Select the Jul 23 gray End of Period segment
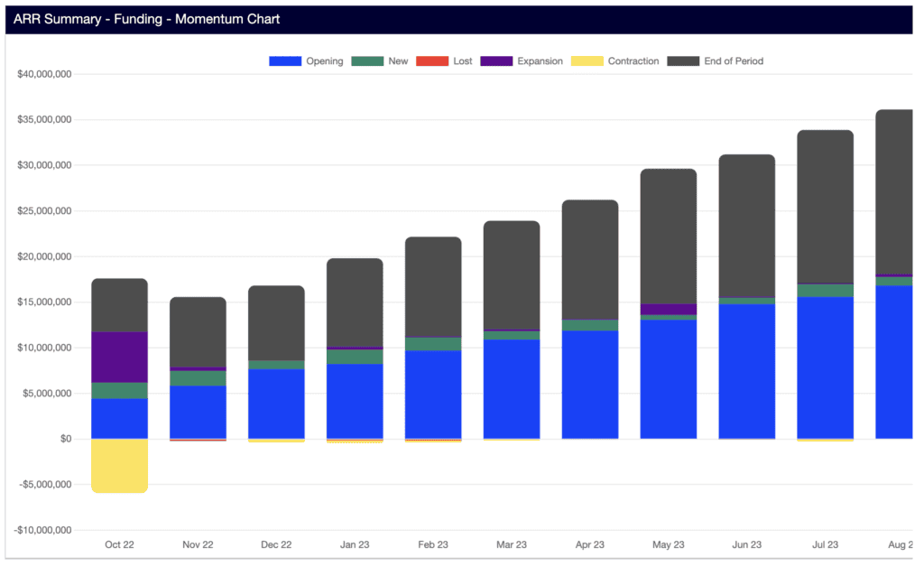The image size is (924, 567). pos(825,207)
